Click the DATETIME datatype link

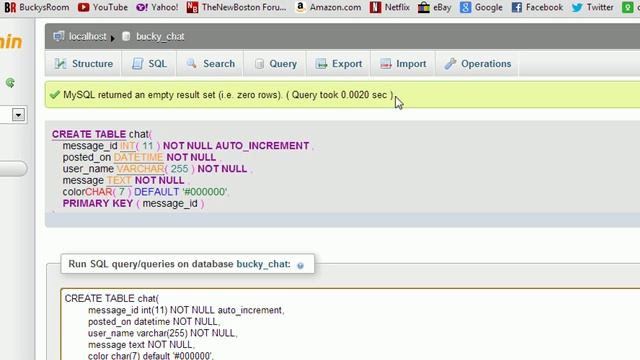pyautogui.click(x=138, y=157)
